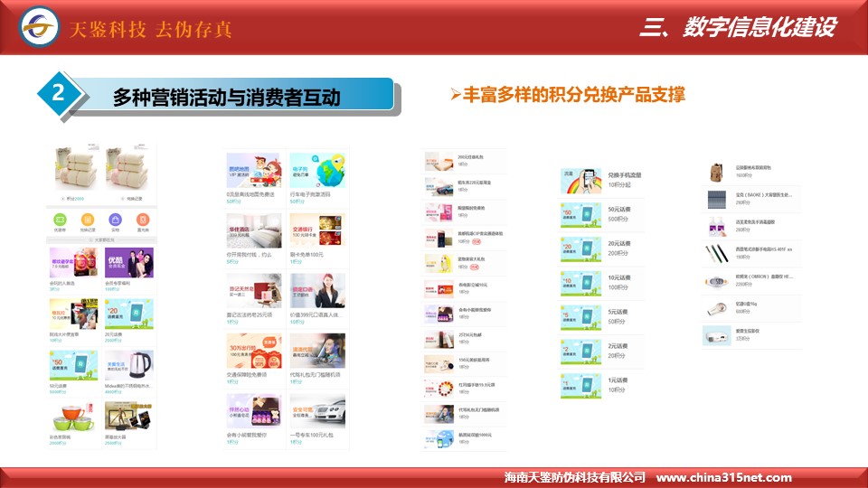Image resolution: width=868 pixels, height=488 pixels.
Task: Open the 优酷 membership benefit banner
Action: pos(127,262)
